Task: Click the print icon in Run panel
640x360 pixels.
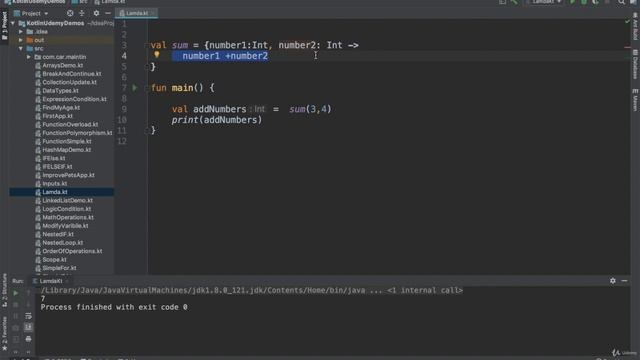Action: tap(28, 339)
